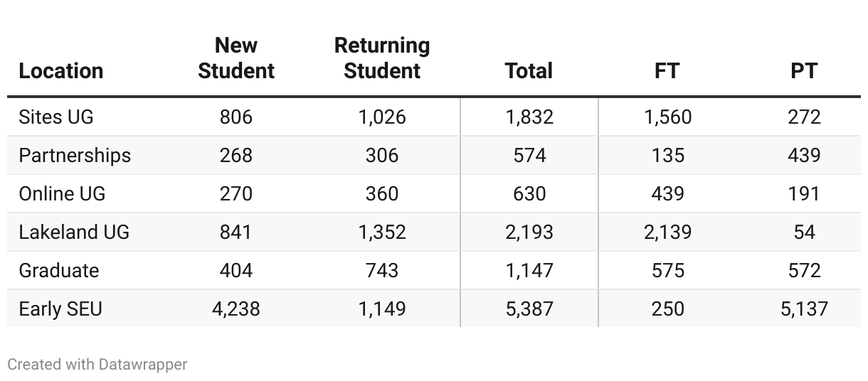Select the Graduate row label
Image resolution: width=868 pixels, height=381 pixels.
tap(59, 270)
